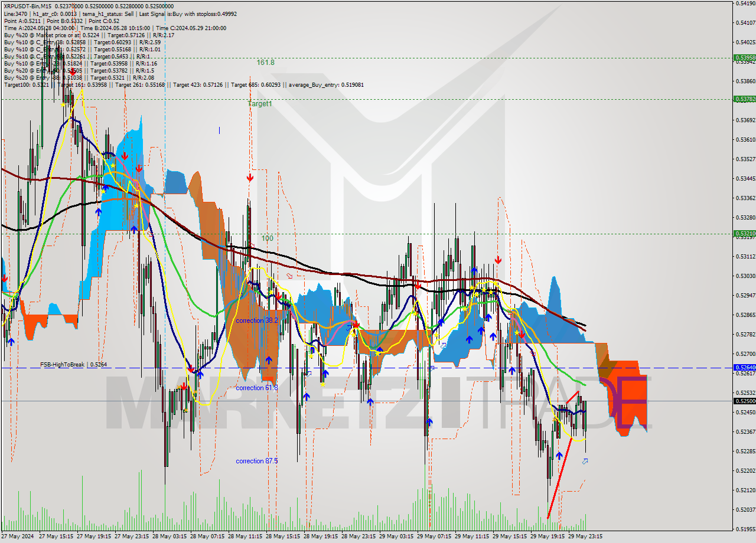
Task: Click the 27 May 23:15 time label
Action: coord(131,537)
